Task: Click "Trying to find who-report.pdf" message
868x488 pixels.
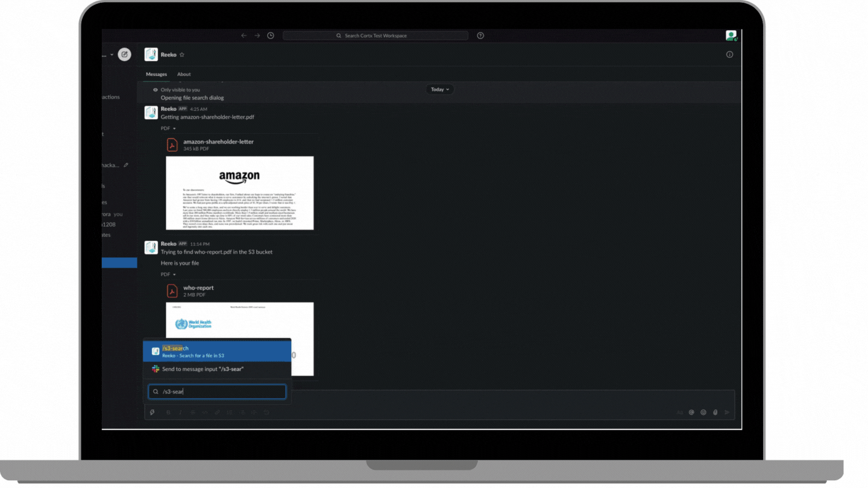Action: [x=216, y=252]
